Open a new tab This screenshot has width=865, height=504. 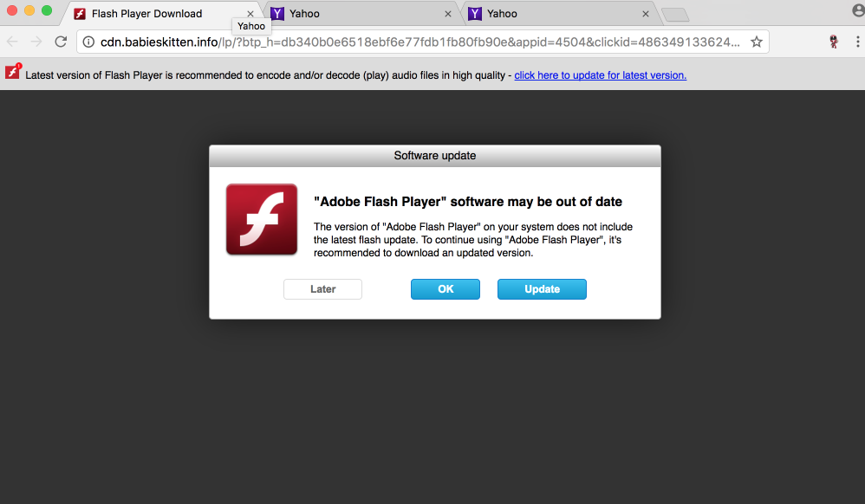tap(674, 15)
